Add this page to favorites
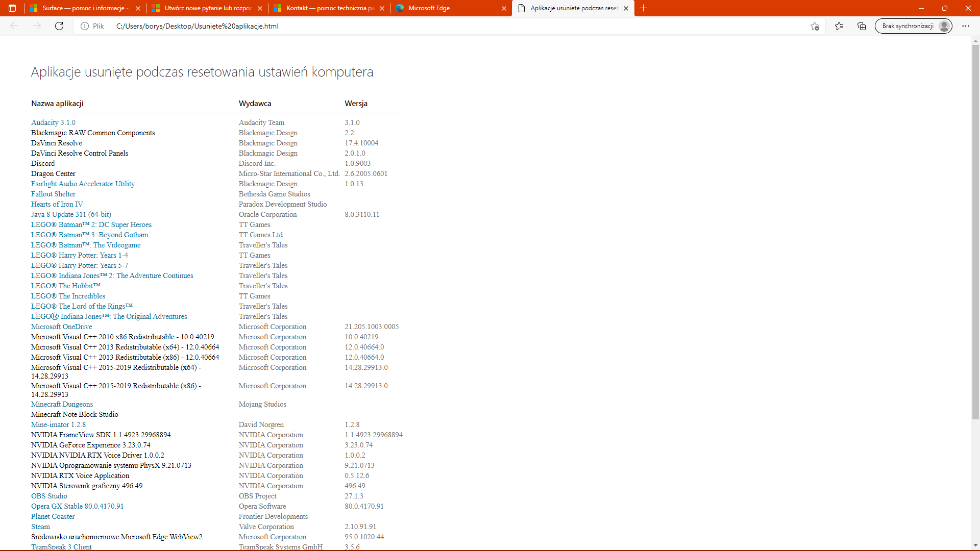The image size is (980, 551). coord(815,26)
